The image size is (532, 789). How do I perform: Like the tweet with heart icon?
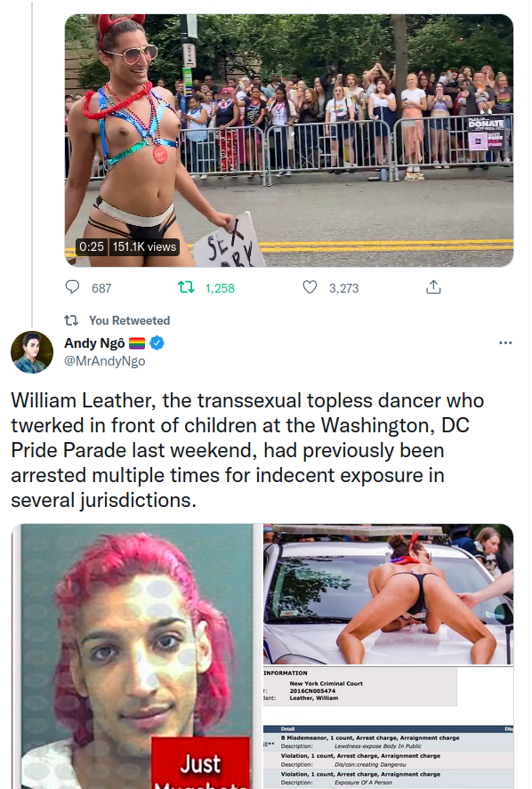pos(310,287)
